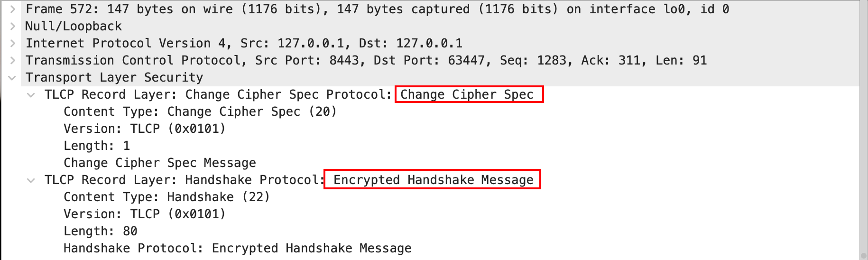868x260 pixels.
Task: Click the Change Cipher Spec Message row
Action: pyautogui.click(x=160, y=163)
